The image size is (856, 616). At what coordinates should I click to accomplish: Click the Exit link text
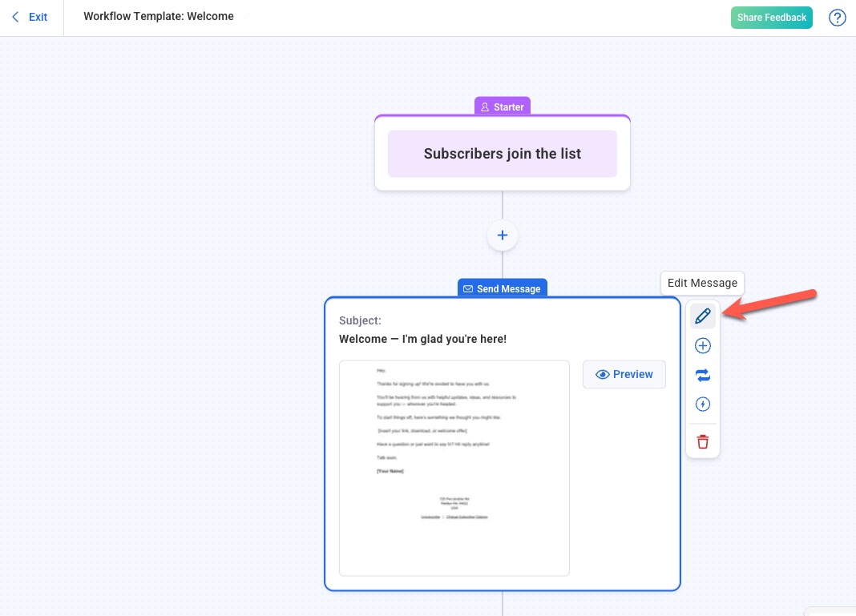[x=38, y=17]
